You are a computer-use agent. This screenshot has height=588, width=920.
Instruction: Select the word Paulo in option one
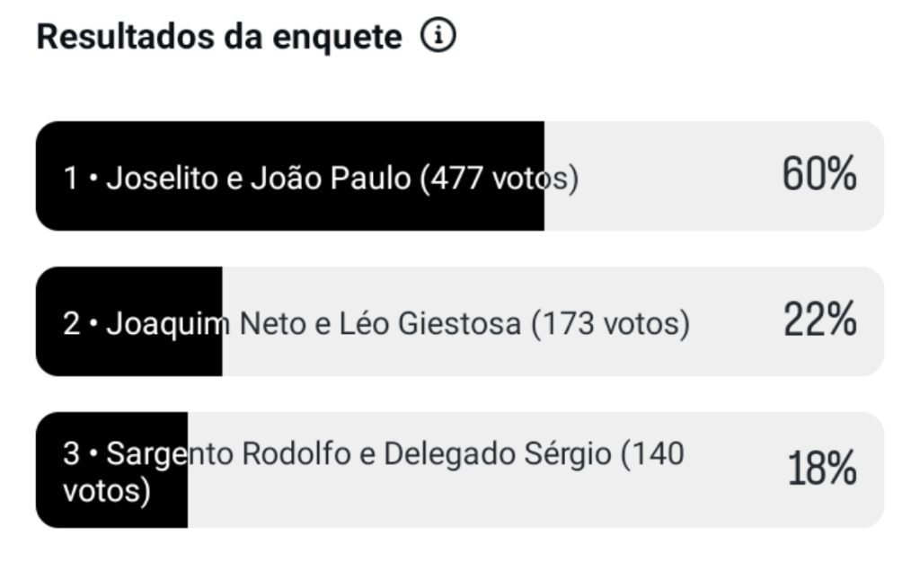pos(370,178)
